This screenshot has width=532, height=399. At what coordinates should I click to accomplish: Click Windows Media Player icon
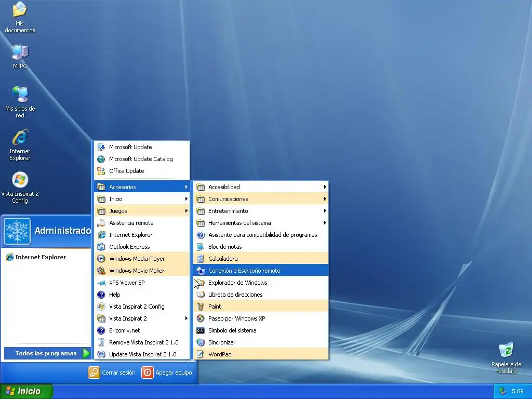(x=101, y=259)
